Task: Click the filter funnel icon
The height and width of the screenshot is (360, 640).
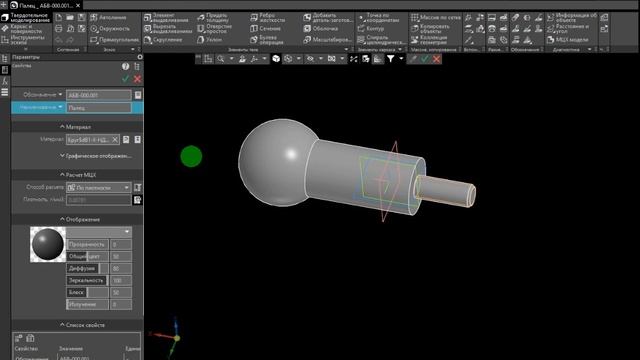Action: pos(391,59)
